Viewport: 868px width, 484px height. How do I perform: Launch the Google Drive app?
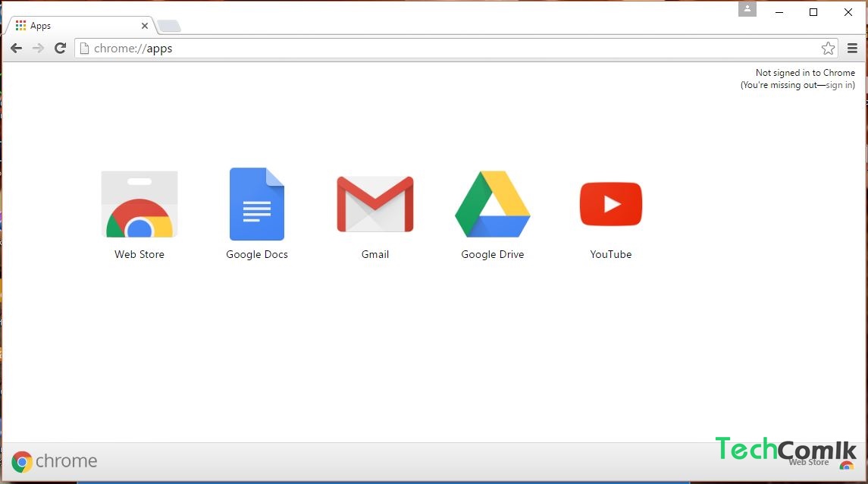(x=493, y=204)
